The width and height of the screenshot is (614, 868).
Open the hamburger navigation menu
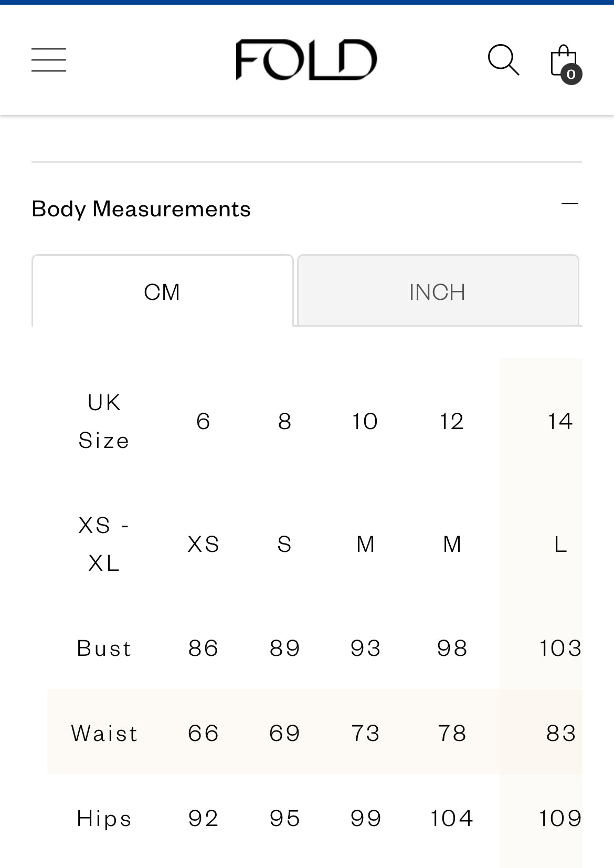[49, 59]
